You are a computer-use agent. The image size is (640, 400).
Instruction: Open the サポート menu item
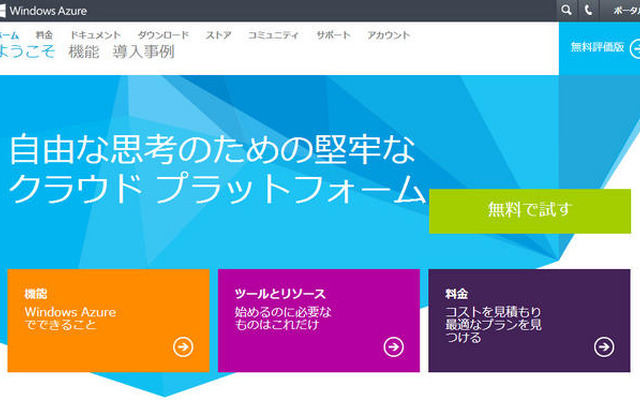pos(333,35)
